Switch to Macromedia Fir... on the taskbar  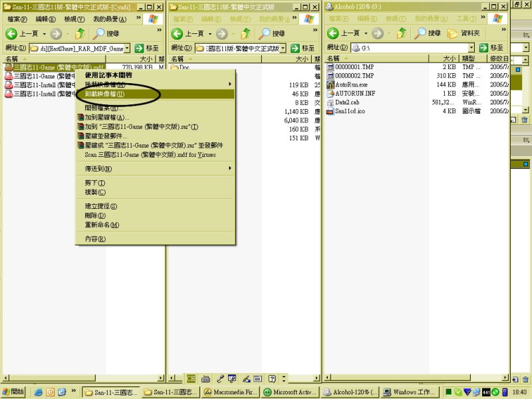[x=229, y=392]
